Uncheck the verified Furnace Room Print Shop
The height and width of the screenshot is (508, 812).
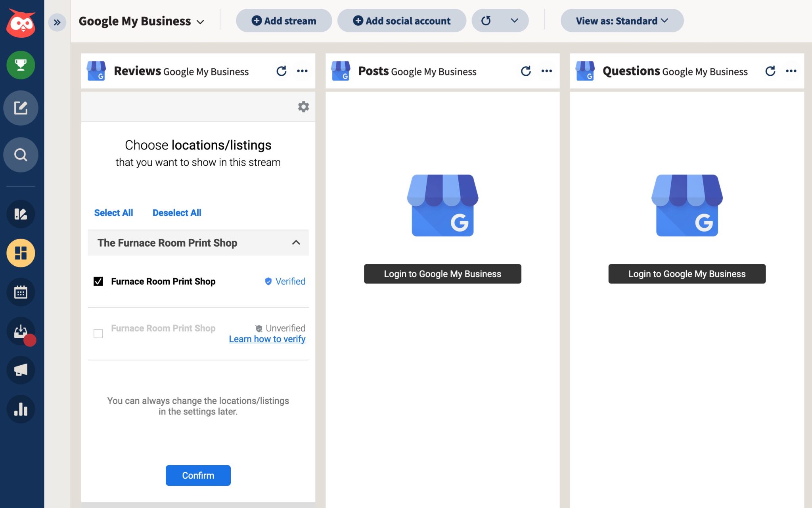(x=98, y=281)
